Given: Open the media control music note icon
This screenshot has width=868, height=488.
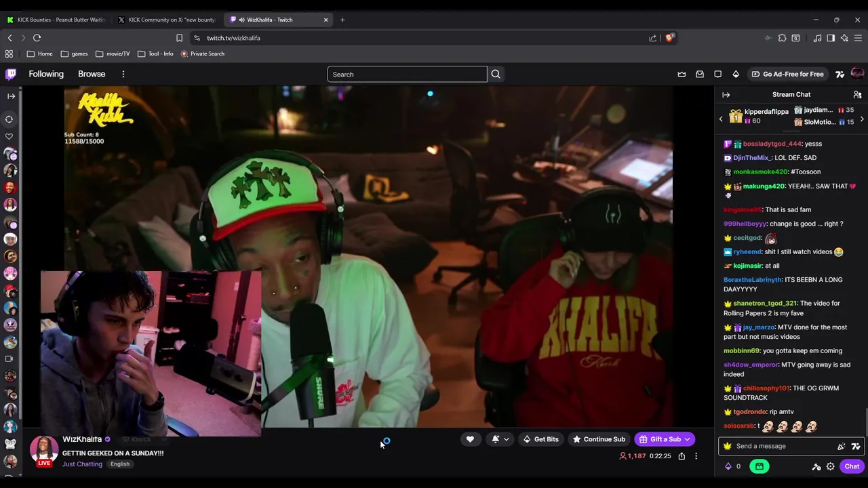Looking at the screenshot, I should [x=817, y=38].
